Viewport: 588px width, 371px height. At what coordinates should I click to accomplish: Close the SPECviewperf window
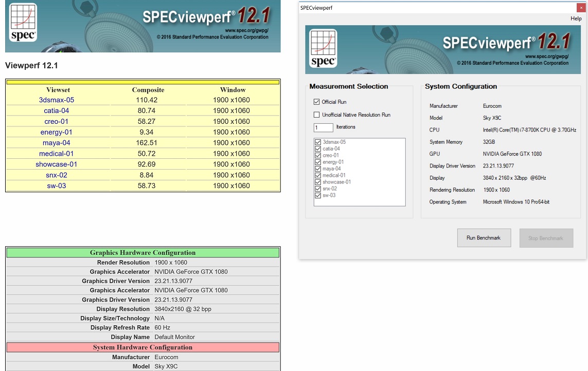pos(581,8)
